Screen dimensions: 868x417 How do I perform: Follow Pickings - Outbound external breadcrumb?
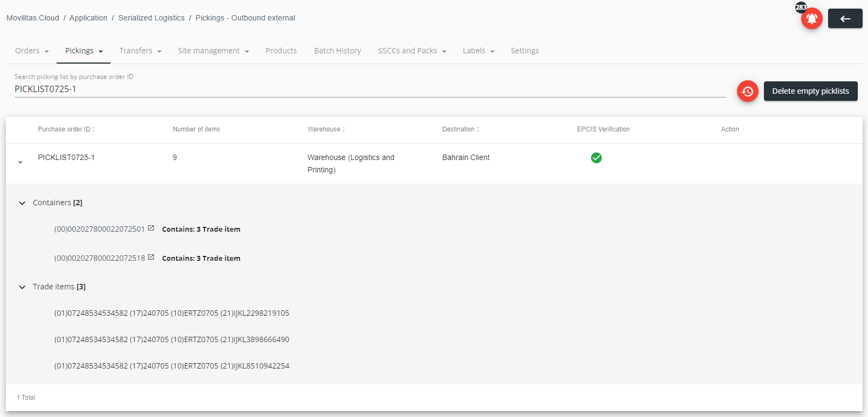coord(245,18)
